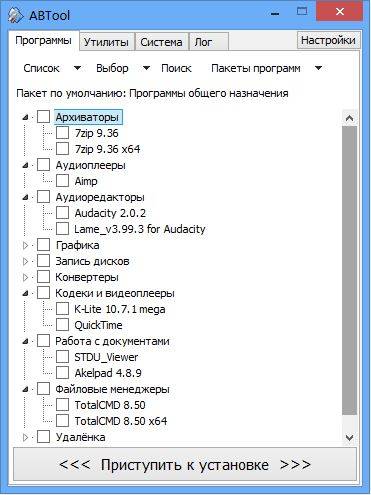
Task: Click the scrollbar down arrow
Action: click(349, 437)
